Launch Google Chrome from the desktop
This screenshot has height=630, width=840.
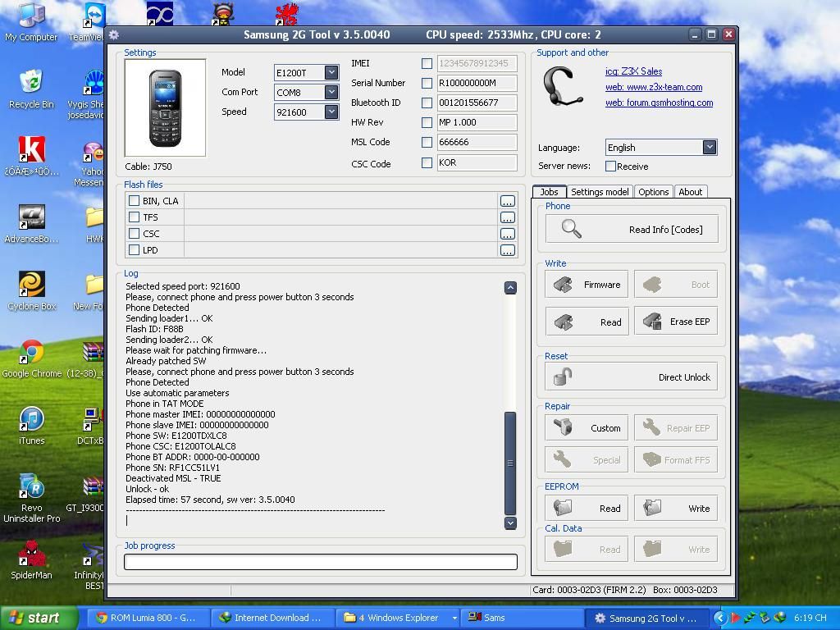(32, 359)
